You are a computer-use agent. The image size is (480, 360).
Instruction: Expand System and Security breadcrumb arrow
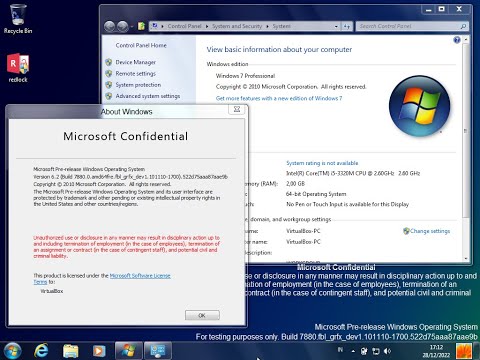click(x=267, y=26)
